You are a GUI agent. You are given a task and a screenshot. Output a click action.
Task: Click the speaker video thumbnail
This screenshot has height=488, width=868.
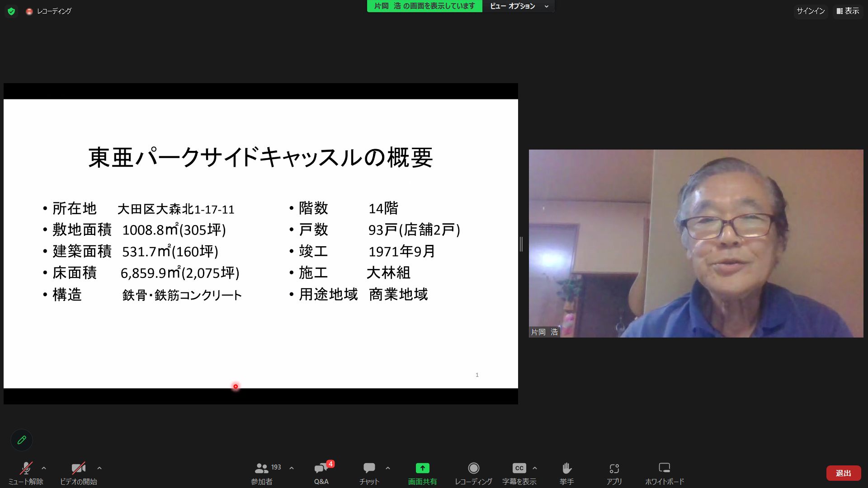point(696,243)
